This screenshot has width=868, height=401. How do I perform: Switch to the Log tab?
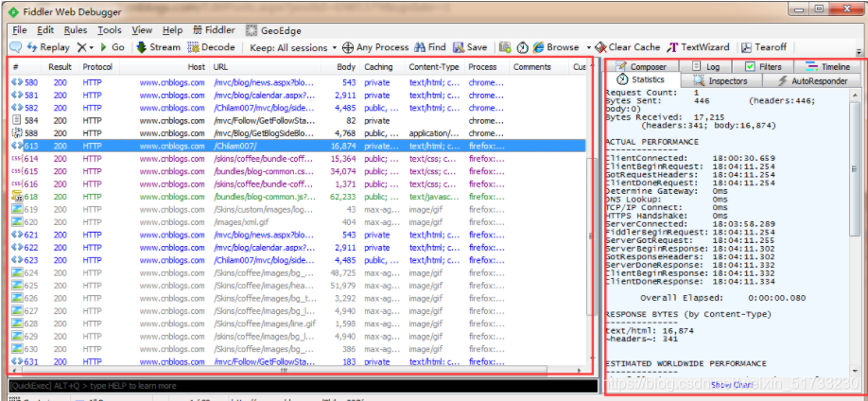click(705, 66)
